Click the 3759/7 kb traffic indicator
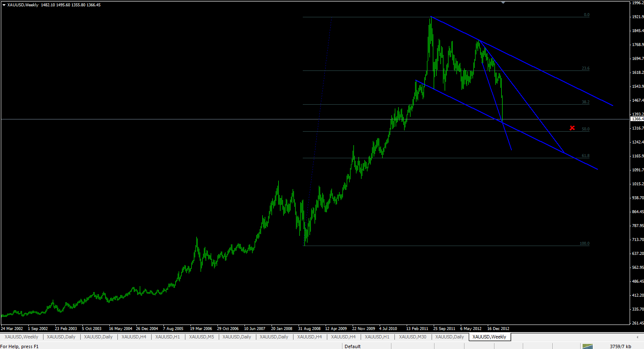 pyautogui.click(x=620, y=346)
